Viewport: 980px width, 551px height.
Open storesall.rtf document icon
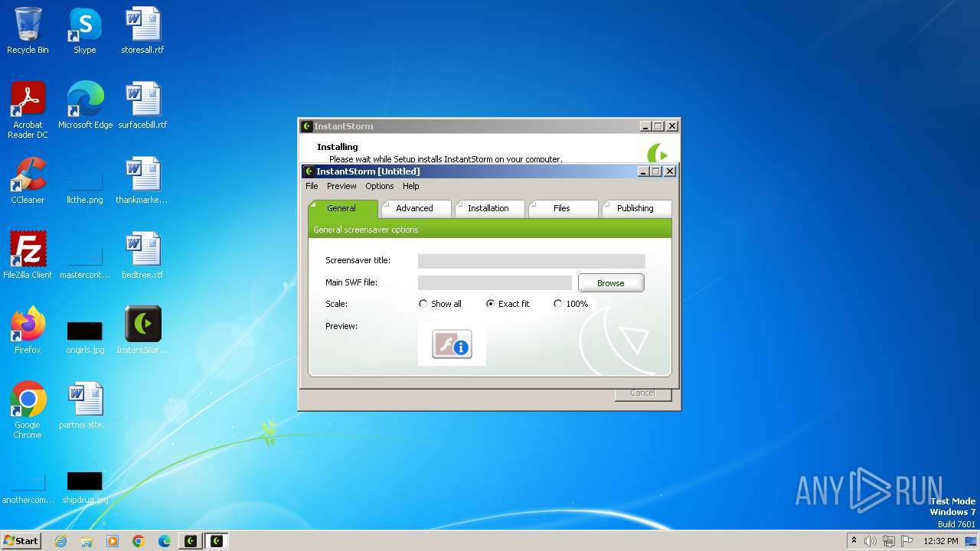(x=142, y=31)
